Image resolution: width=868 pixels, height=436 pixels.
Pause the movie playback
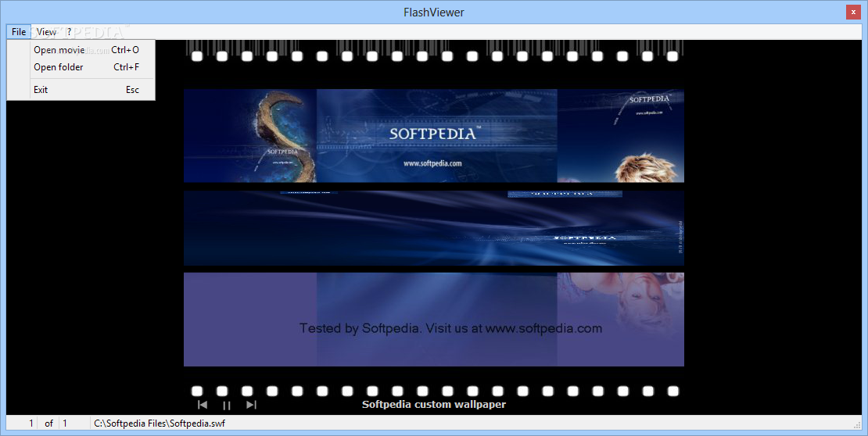click(x=227, y=405)
